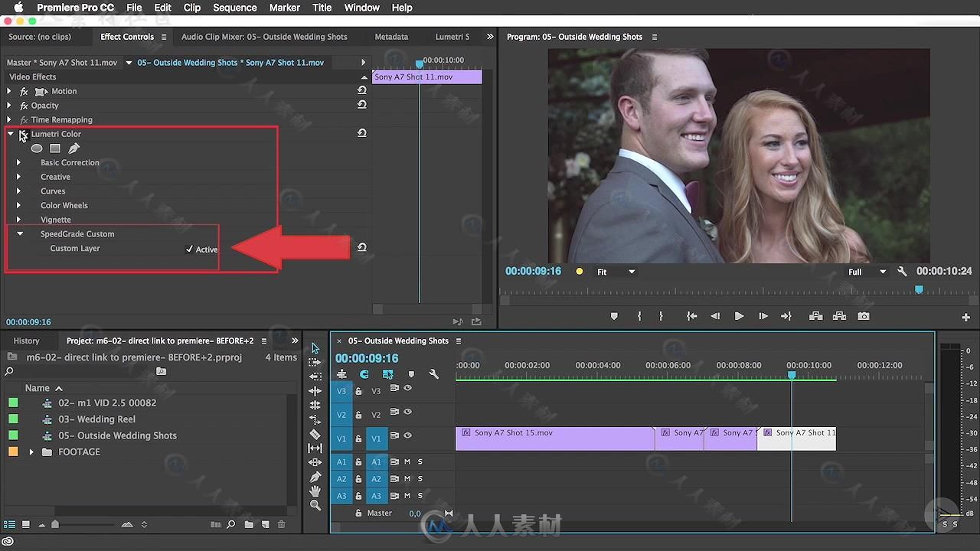Image resolution: width=980 pixels, height=551 pixels.
Task: Switch to the Metadata tab
Action: point(391,37)
